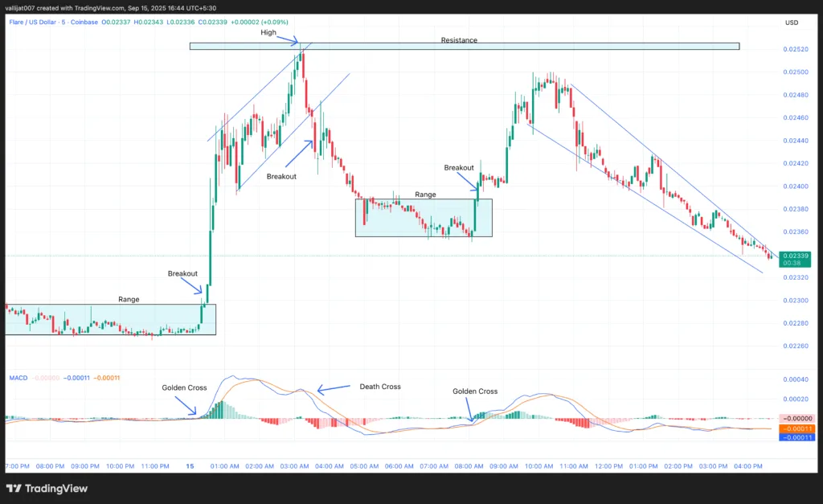Click the high value H0.02343
Image resolution: width=823 pixels, height=504 pixels.
149,22
